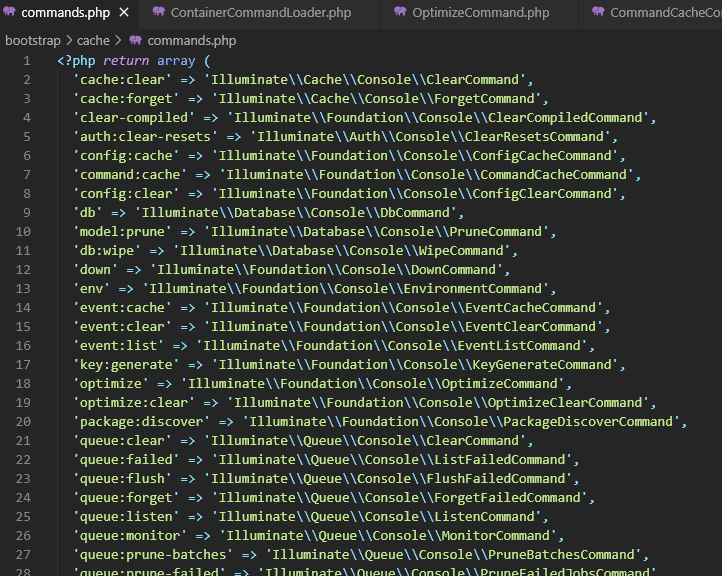Click the 'down' key on line 12
Screen dimensions: 722x576
point(95,270)
